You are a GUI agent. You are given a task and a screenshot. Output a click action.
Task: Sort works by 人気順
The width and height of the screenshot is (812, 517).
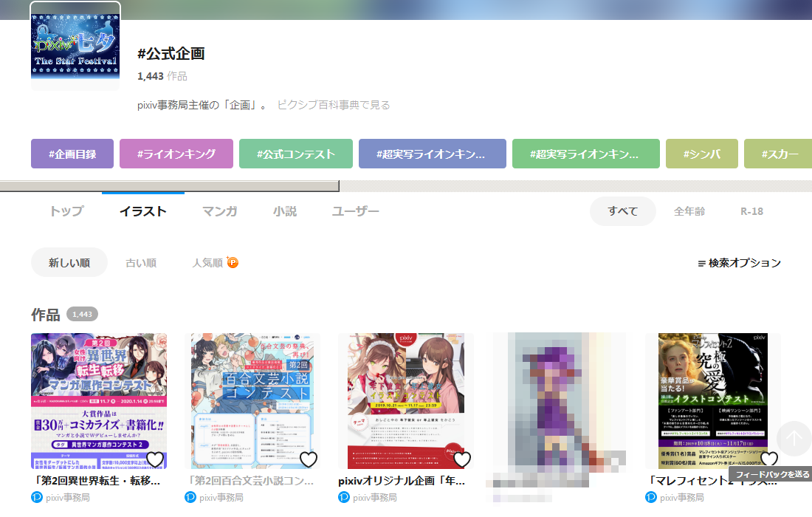point(207,263)
